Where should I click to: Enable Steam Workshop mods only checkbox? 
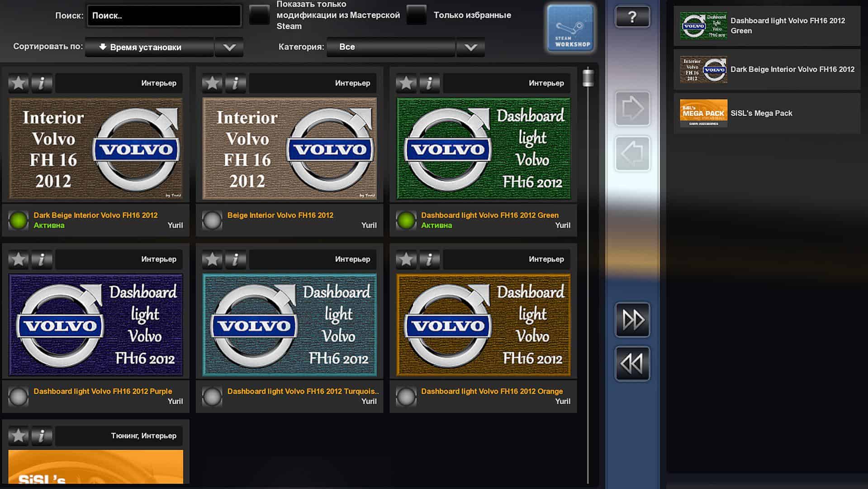click(260, 15)
